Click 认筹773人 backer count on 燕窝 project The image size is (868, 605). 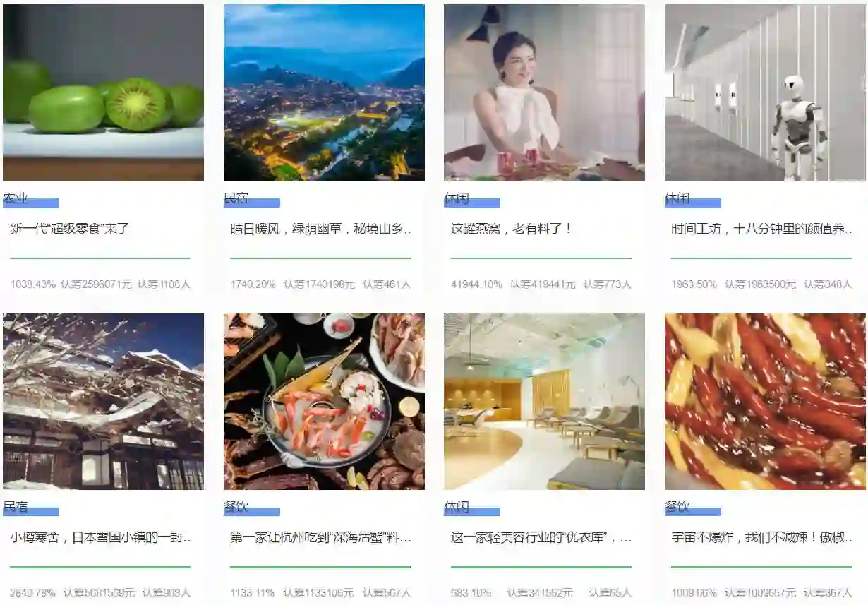point(608,284)
